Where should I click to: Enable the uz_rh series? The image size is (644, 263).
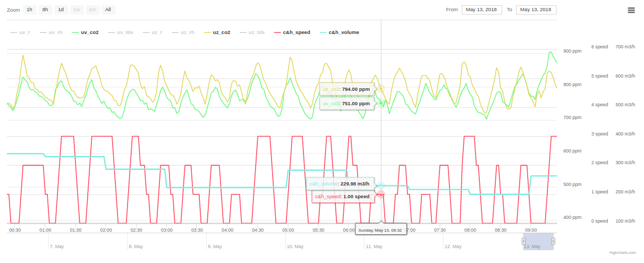[x=183, y=32]
